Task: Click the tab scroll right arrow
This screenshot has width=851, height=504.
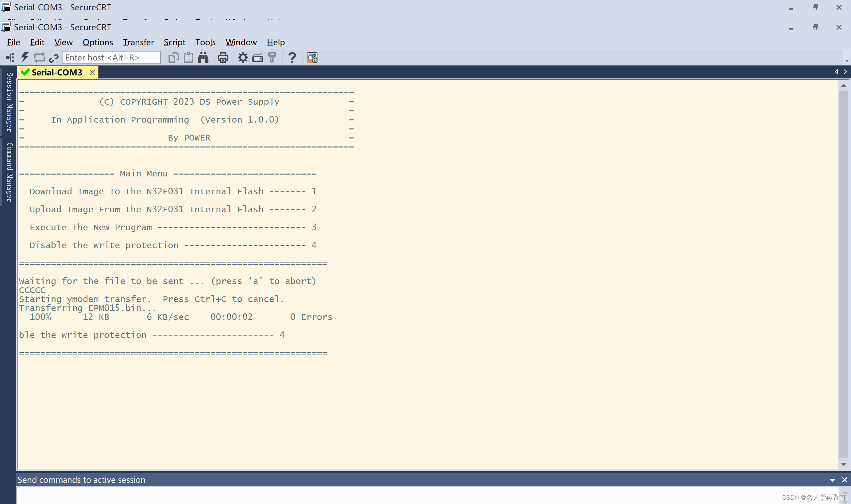Action: click(x=845, y=72)
